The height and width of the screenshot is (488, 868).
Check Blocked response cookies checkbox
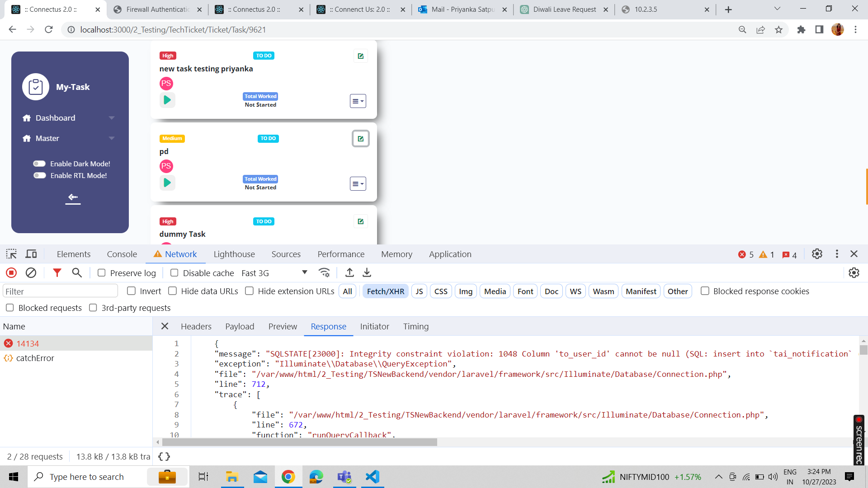[705, 291]
